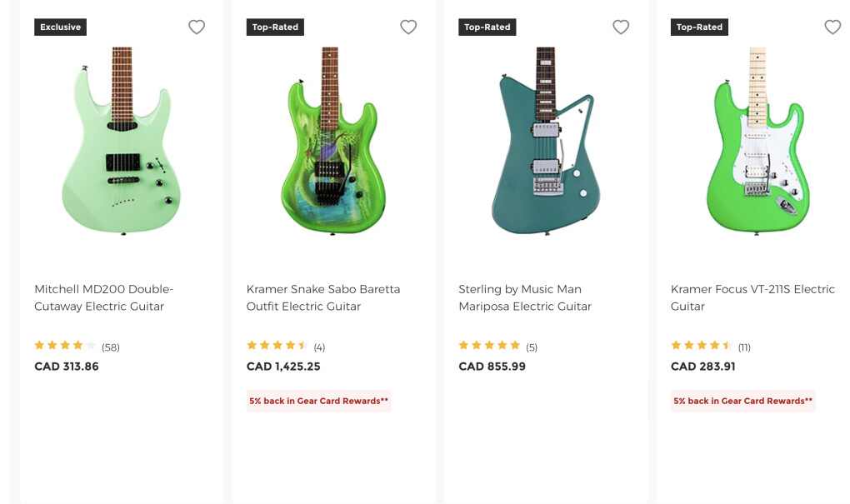The height and width of the screenshot is (504, 850).
Task: Click Gear Card Rewards badge under CAD 1,425.25
Action: click(x=318, y=401)
